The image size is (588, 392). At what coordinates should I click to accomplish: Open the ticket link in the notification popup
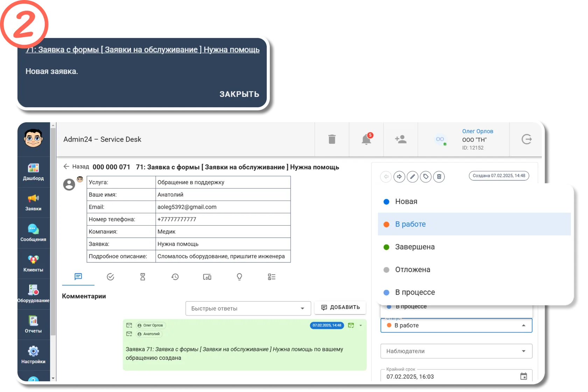142,50
